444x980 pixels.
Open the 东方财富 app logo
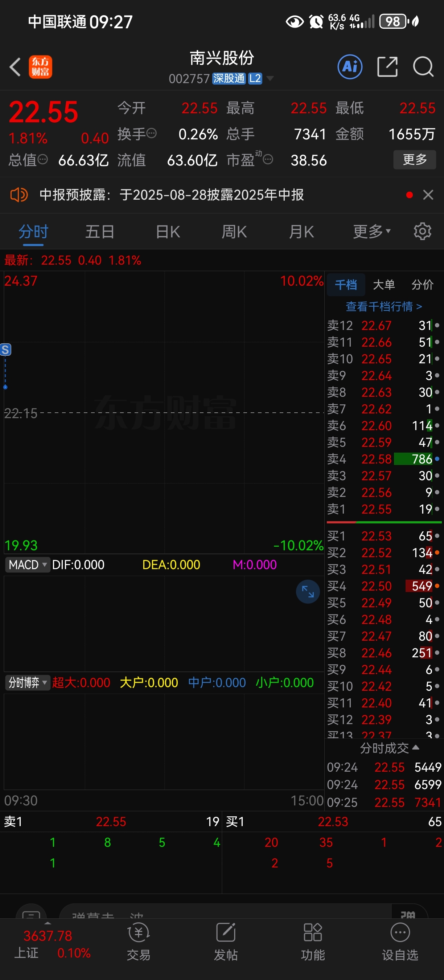click(x=40, y=68)
